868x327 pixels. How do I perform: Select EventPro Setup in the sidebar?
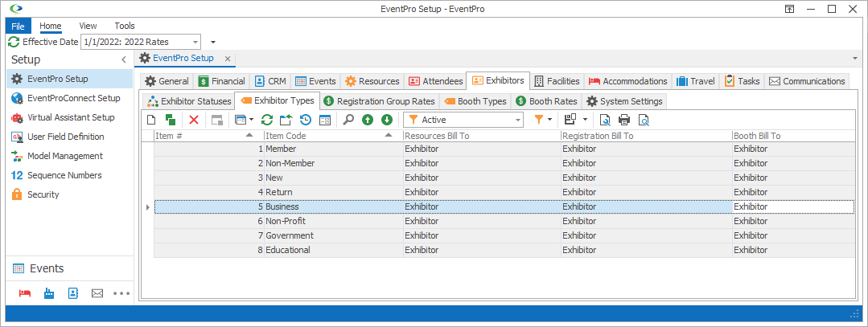pos(70,79)
